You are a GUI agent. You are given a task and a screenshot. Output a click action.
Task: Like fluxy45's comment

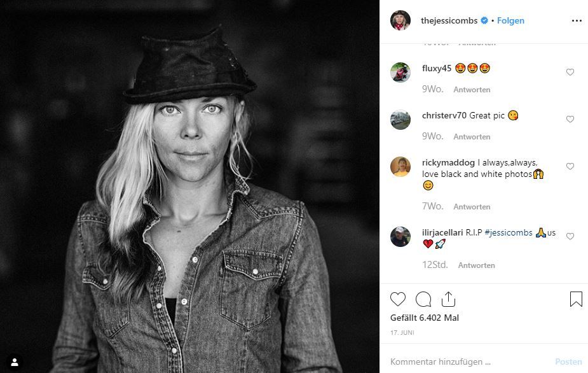point(570,72)
